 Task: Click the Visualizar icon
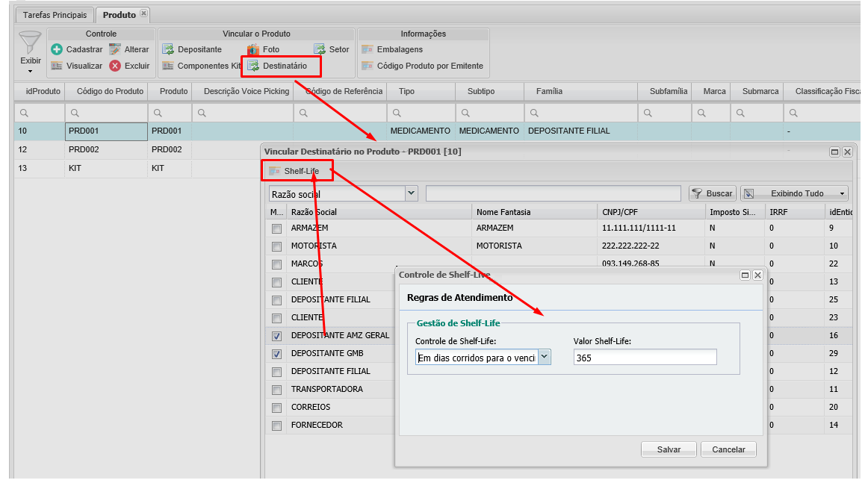click(57, 66)
